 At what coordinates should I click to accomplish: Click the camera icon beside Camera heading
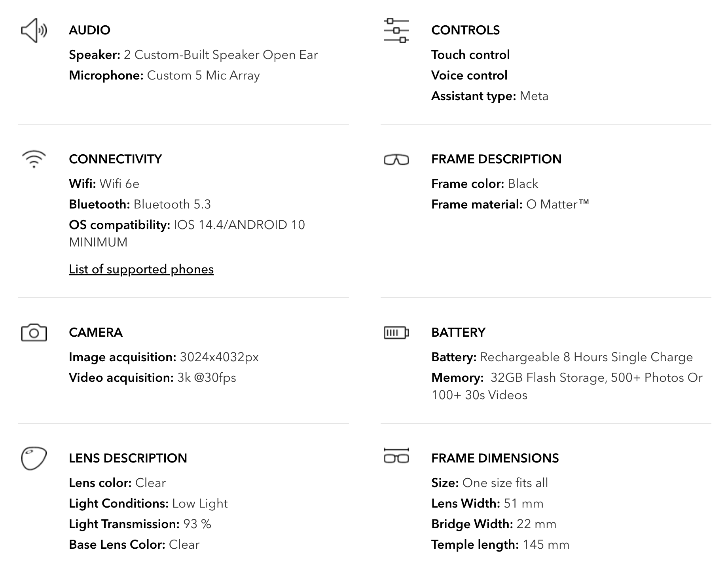34,333
